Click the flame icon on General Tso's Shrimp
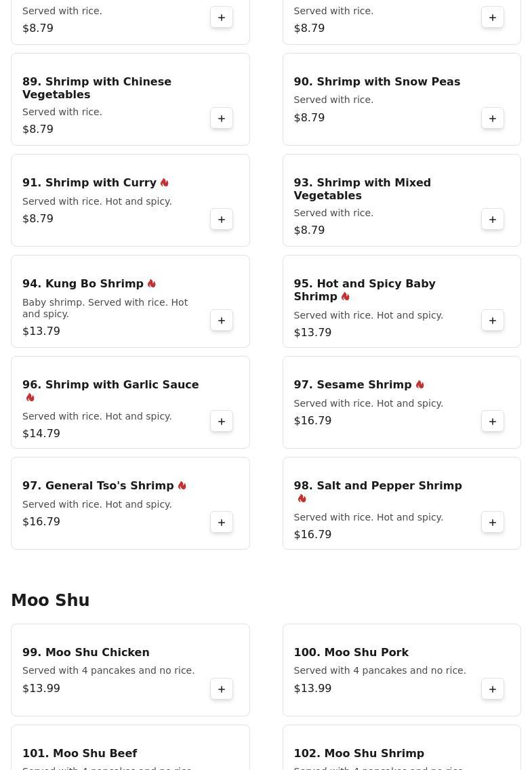The image size is (532, 770). [182, 486]
